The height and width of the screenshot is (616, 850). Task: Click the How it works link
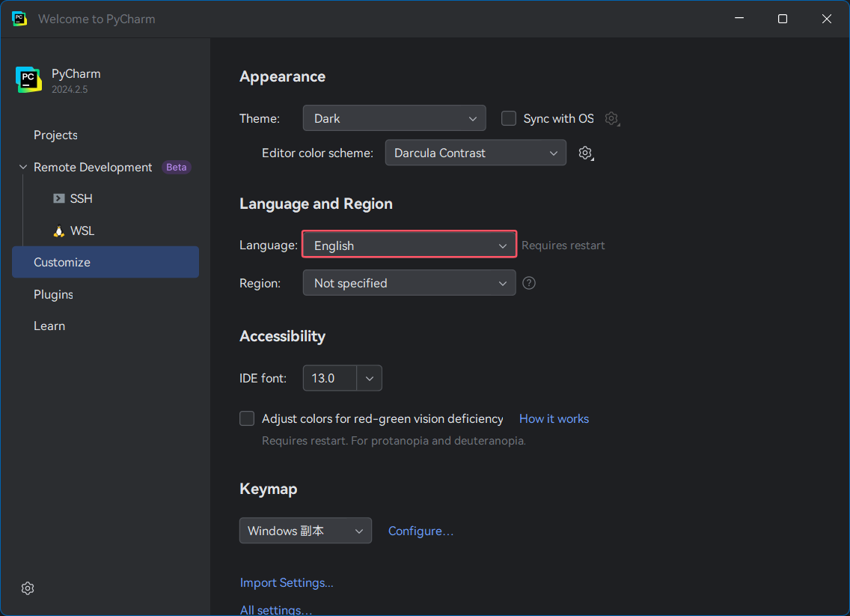click(x=554, y=418)
